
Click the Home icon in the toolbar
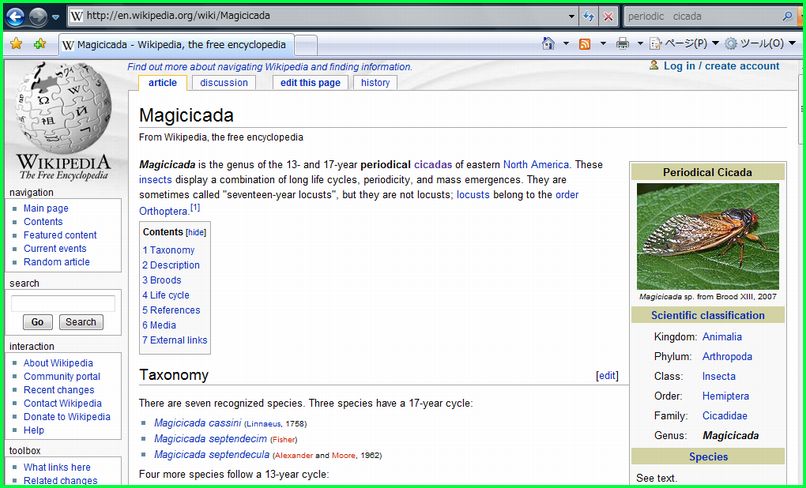(x=548, y=44)
